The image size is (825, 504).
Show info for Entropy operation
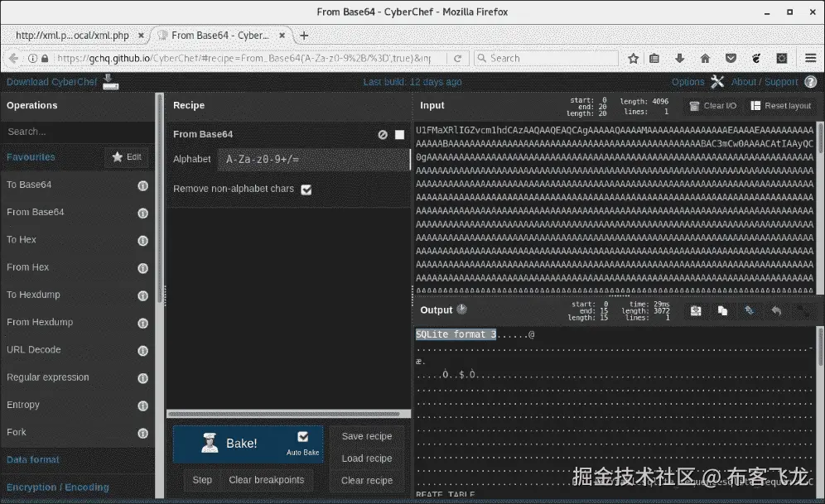142,406
